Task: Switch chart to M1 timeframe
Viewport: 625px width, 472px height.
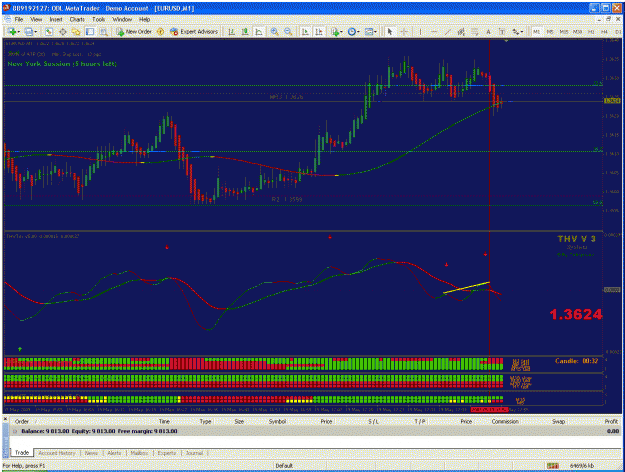Action: point(537,31)
